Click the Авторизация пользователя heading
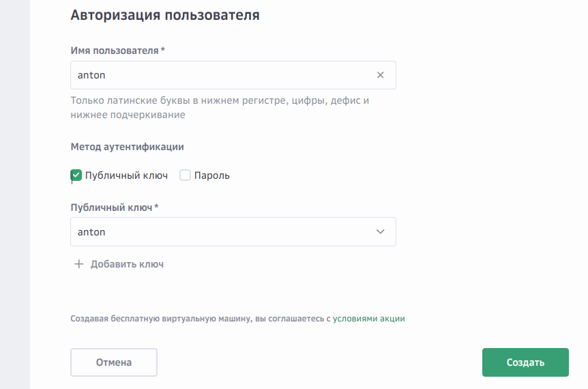The width and height of the screenshot is (588, 389). coord(165,15)
